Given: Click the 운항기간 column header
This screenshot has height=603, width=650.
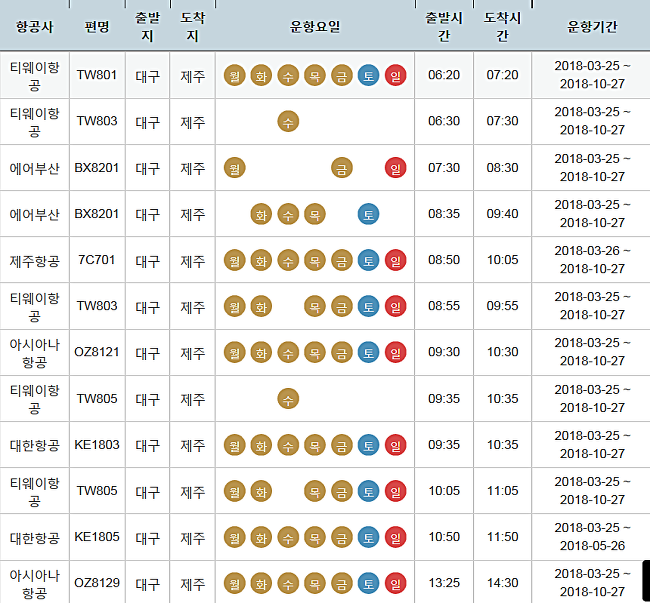Looking at the screenshot, I should click(x=592, y=27).
